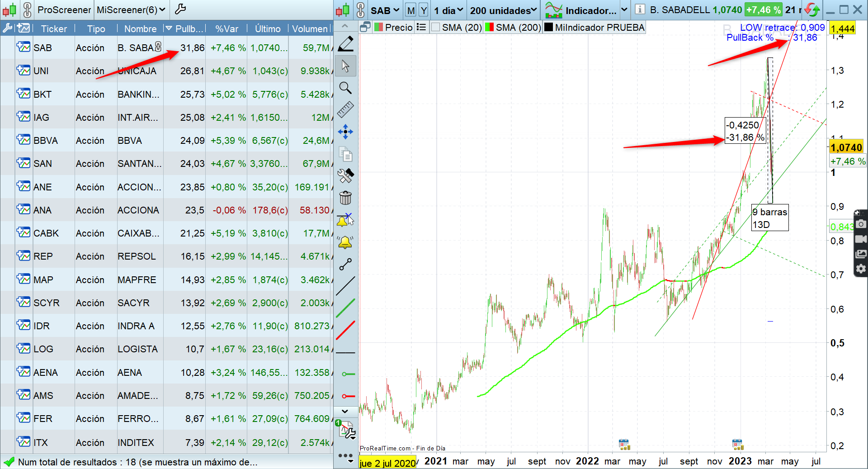The width and height of the screenshot is (868, 469).
Task: Toggle the chart window link icon
Action: [x=361, y=9]
